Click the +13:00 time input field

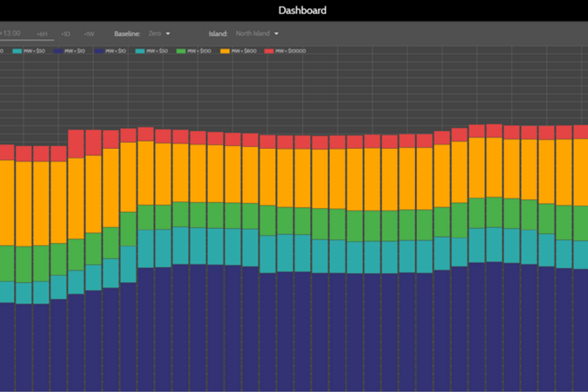pyautogui.click(x=10, y=33)
